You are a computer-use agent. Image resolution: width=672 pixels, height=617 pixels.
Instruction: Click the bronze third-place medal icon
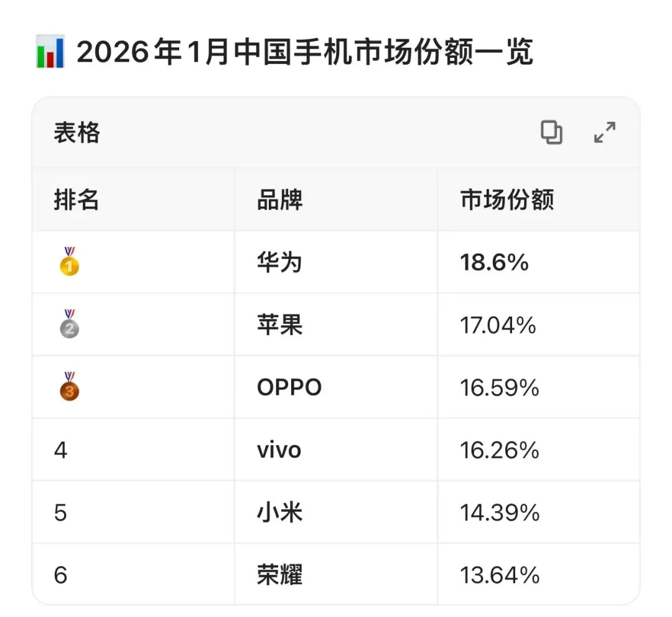tap(70, 386)
